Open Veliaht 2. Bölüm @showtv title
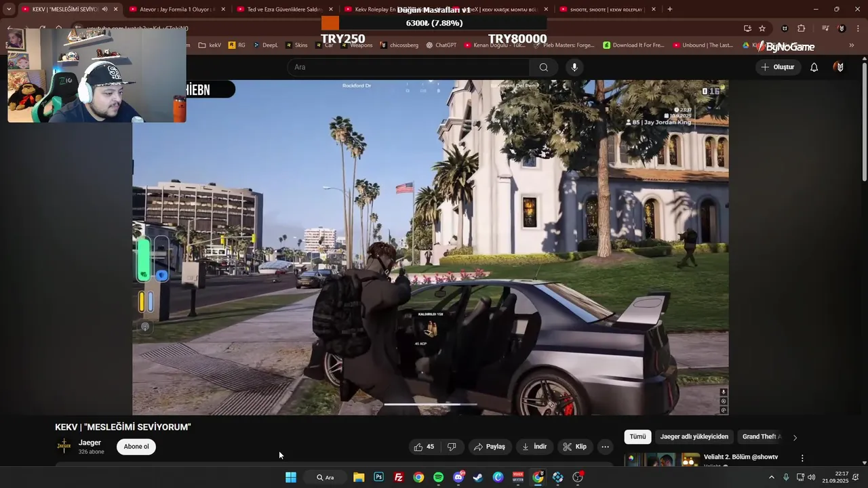Screen dimensions: 868x488 click(x=741, y=457)
